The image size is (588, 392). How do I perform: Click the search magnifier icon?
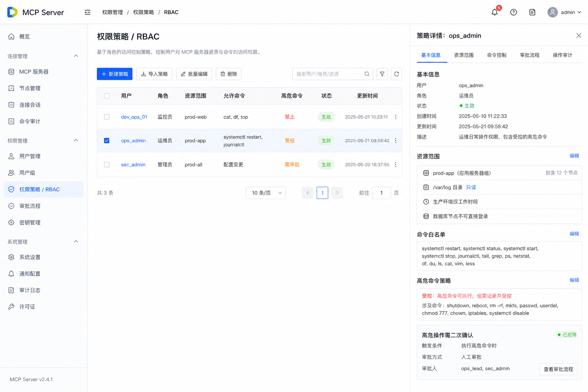point(367,74)
